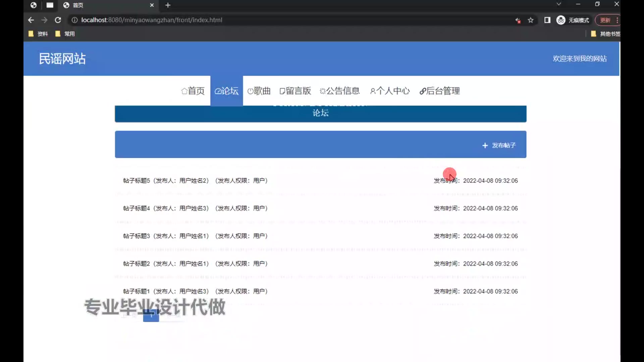This screenshot has width=644, height=362.
Task: Expand the tab search chevron
Action: tap(558, 4)
